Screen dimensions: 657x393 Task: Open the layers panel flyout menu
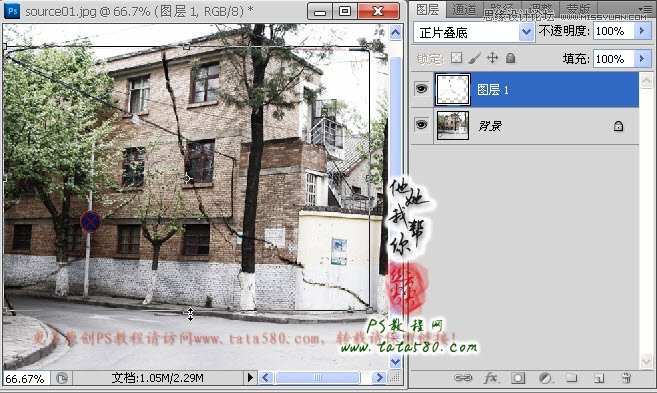[x=645, y=8]
